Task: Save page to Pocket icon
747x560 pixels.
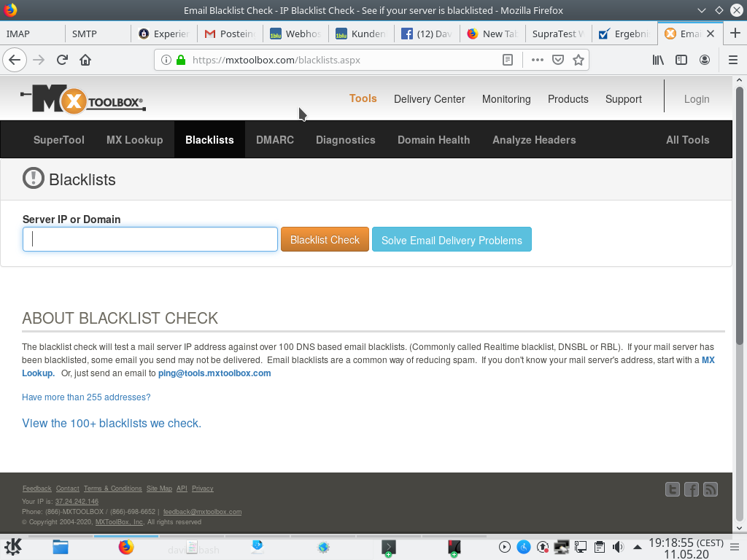Action: point(558,60)
